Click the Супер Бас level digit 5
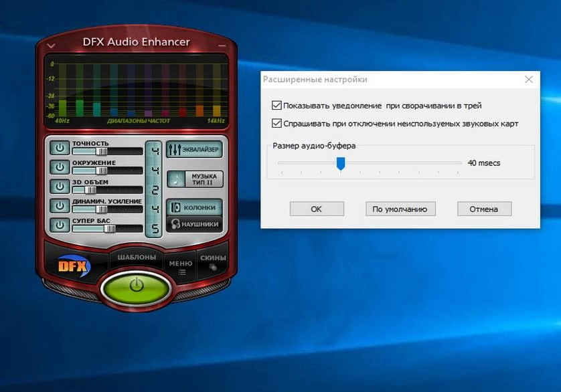Viewport: 561px width, 392px height. click(155, 228)
